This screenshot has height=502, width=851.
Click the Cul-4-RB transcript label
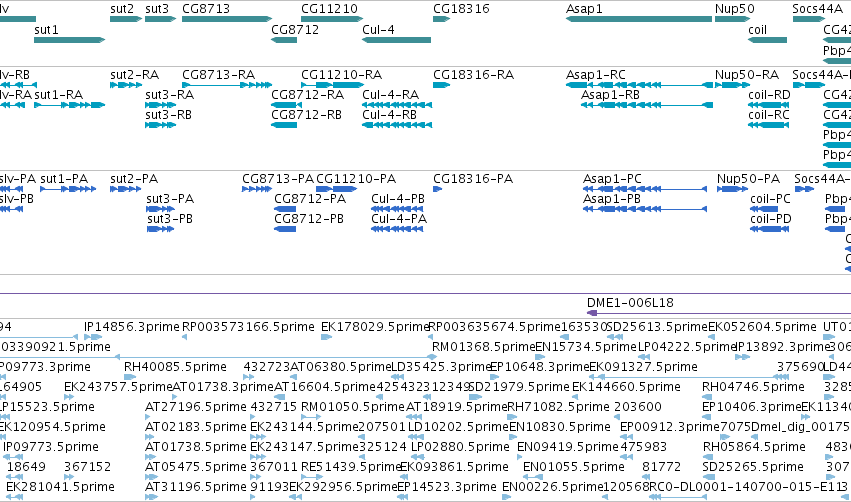pyautogui.click(x=389, y=115)
